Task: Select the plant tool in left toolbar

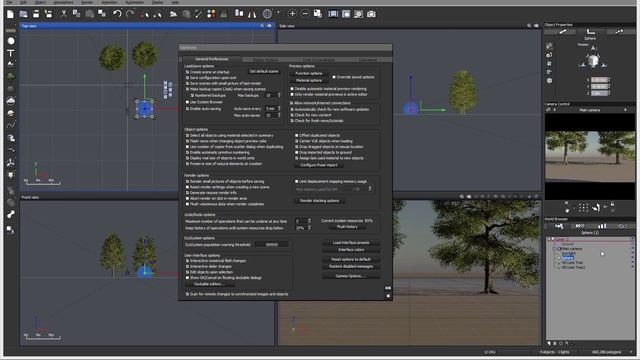Action: point(11,76)
